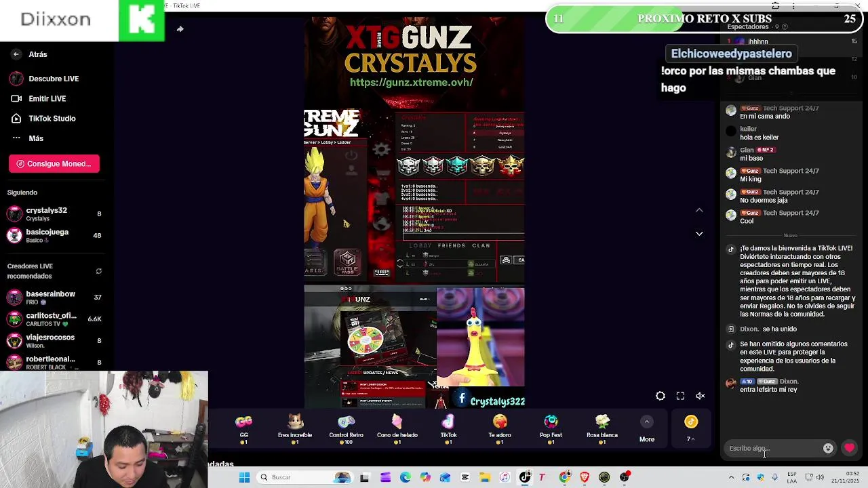Image resolution: width=868 pixels, height=488 pixels.
Task: Click 'hola es keiler' chat comment
Action: (x=759, y=137)
